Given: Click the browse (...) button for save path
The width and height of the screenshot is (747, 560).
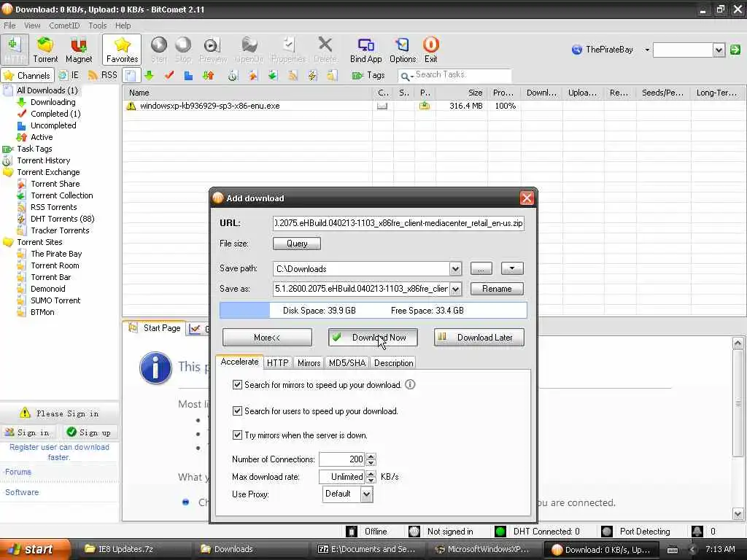Looking at the screenshot, I should pyautogui.click(x=481, y=268).
